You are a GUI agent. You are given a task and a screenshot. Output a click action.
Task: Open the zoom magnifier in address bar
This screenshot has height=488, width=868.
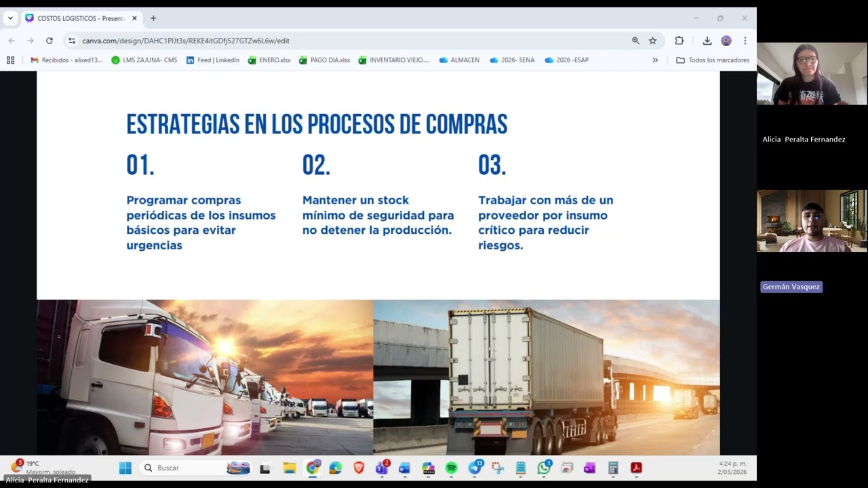tap(635, 41)
